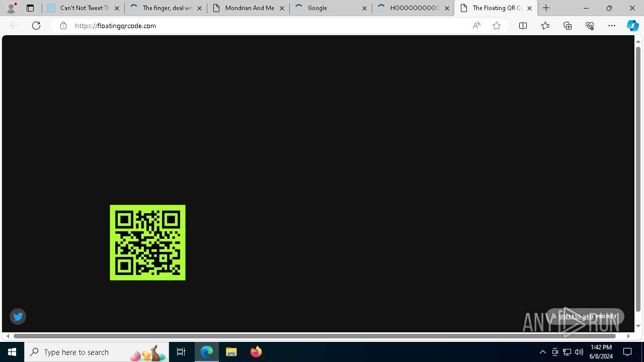Image resolution: width=644 pixels, height=362 pixels.
Task: Close the Can't Not Tweet tab
Action: pos(117,8)
